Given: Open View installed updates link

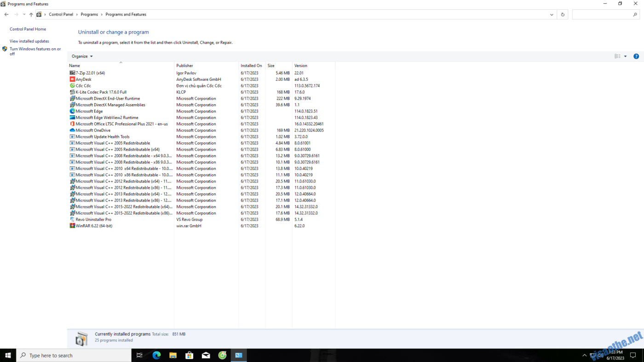Looking at the screenshot, I should 29,41.
